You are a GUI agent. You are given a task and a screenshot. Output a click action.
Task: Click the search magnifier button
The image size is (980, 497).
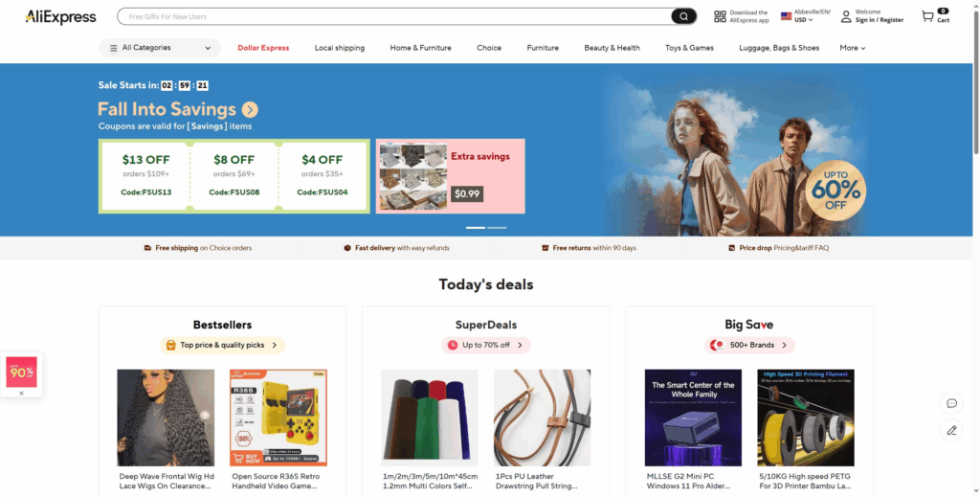coord(683,16)
